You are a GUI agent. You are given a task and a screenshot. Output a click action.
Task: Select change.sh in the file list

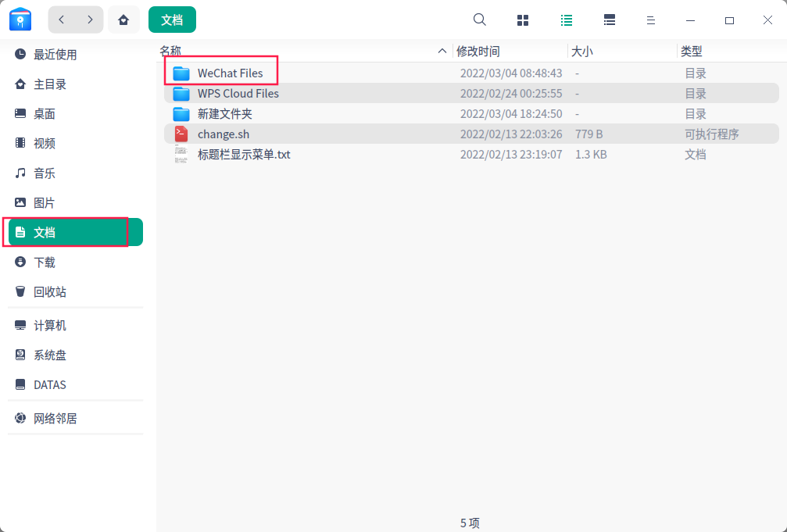click(x=224, y=134)
